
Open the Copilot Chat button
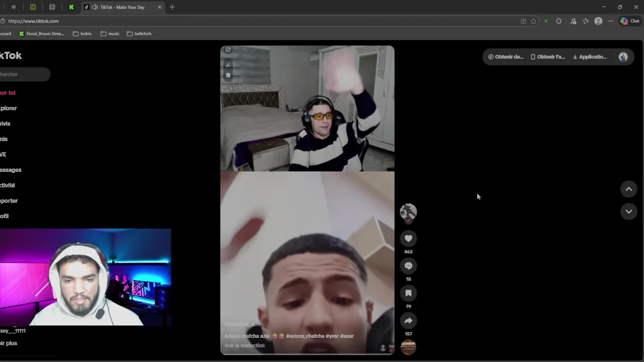click(x=630, y=21)
